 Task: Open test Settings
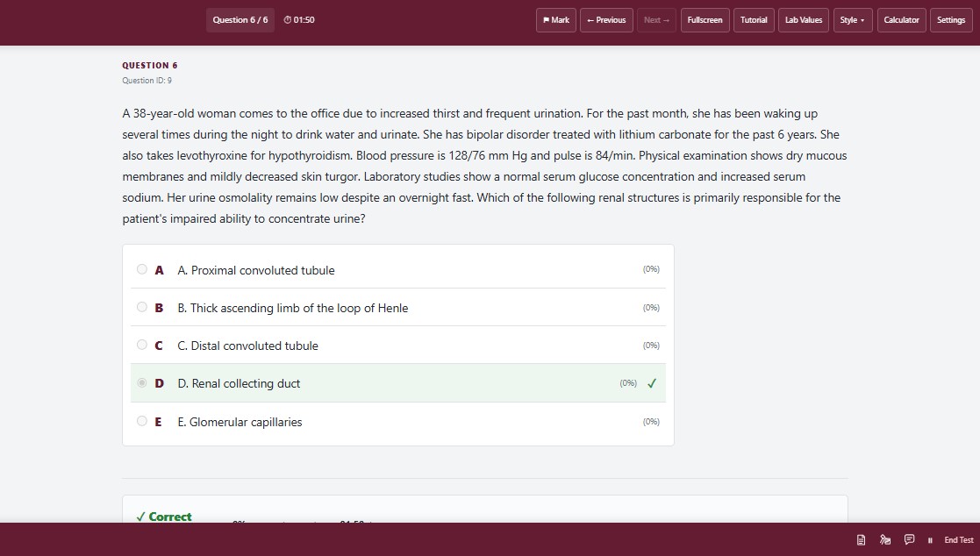click(x=951, y=20)
